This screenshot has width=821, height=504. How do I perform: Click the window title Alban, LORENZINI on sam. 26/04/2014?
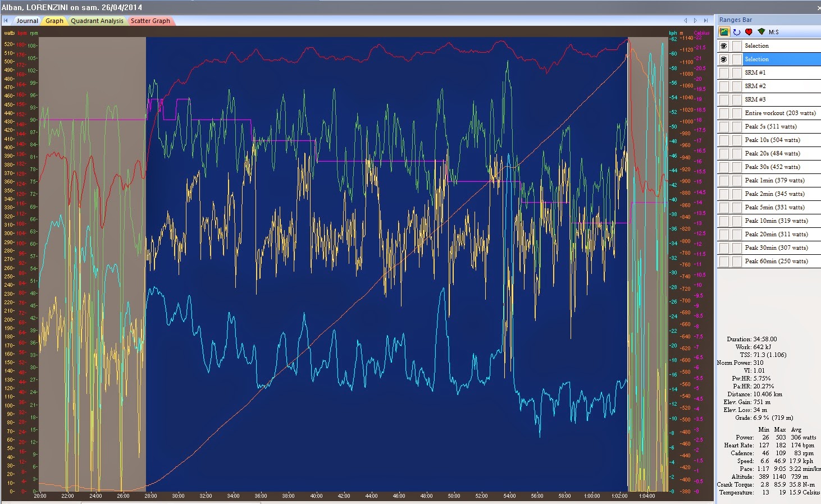click(x=72, y=8)
